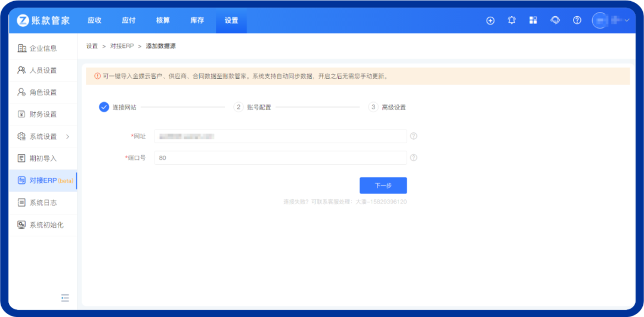644x317 pixels.
Task: Click help icon beside the 网址 field
Action: [x=413, y=136]
